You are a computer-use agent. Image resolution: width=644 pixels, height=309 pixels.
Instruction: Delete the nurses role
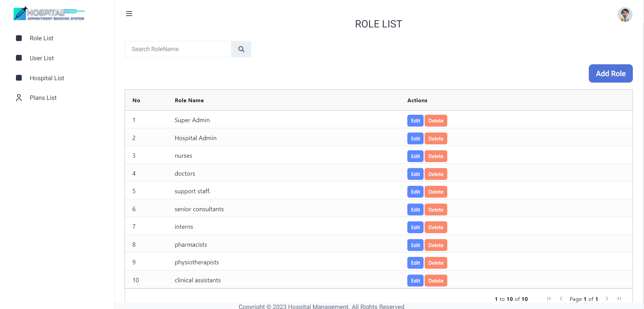[x=436, y=156]
